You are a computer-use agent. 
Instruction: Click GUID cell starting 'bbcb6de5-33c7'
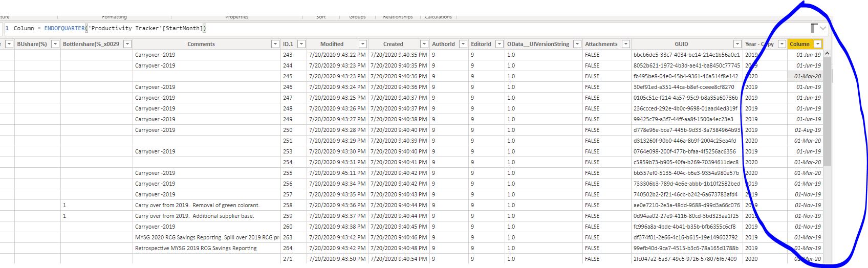click(x=687, y=55)
